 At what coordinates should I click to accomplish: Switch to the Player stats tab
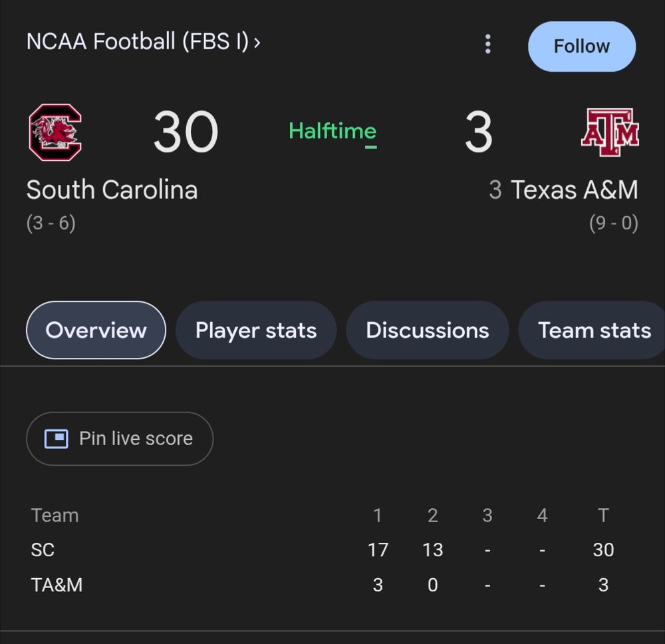click(255, 330)
